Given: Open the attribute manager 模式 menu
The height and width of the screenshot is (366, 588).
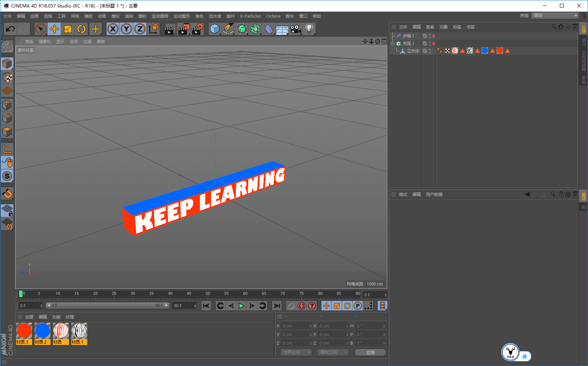Looking at the screenshot, I should [x=403, y=194].
